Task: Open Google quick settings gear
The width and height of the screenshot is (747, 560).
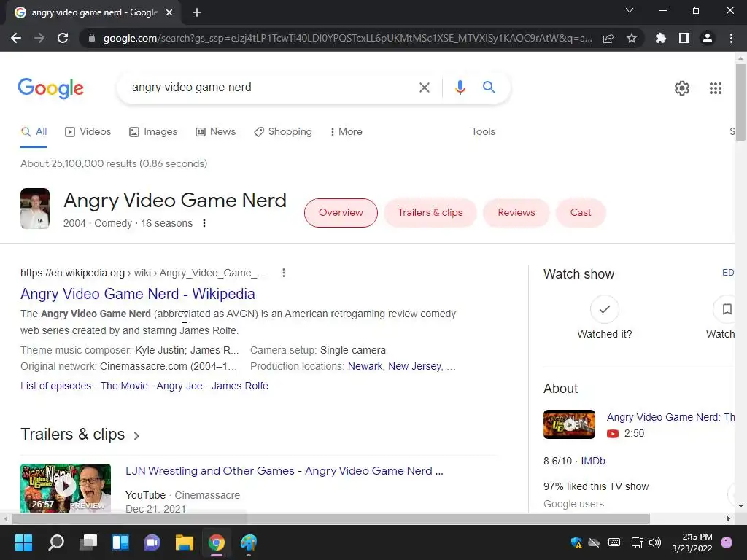Action: (682, 88)
